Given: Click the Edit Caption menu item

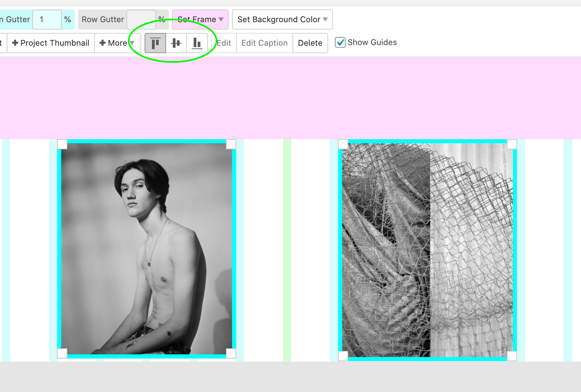Looking at the screenshot, I should (264, 43).
